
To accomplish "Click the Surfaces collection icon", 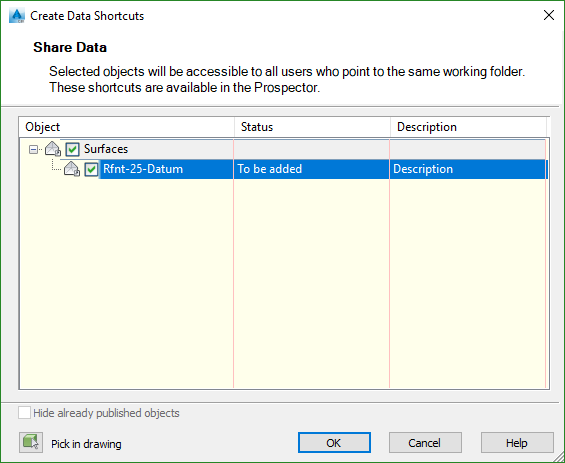I will pos(53,149).
